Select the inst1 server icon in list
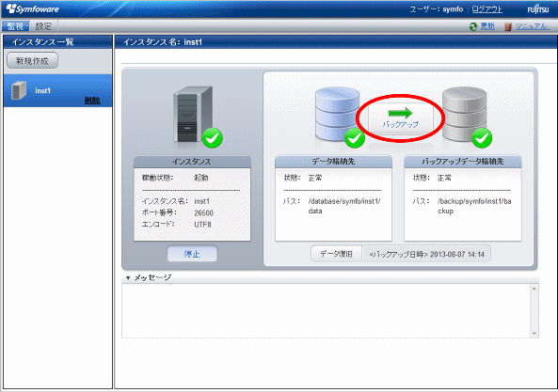Screen dimensions: 558x392 click(x=19, y=90)
